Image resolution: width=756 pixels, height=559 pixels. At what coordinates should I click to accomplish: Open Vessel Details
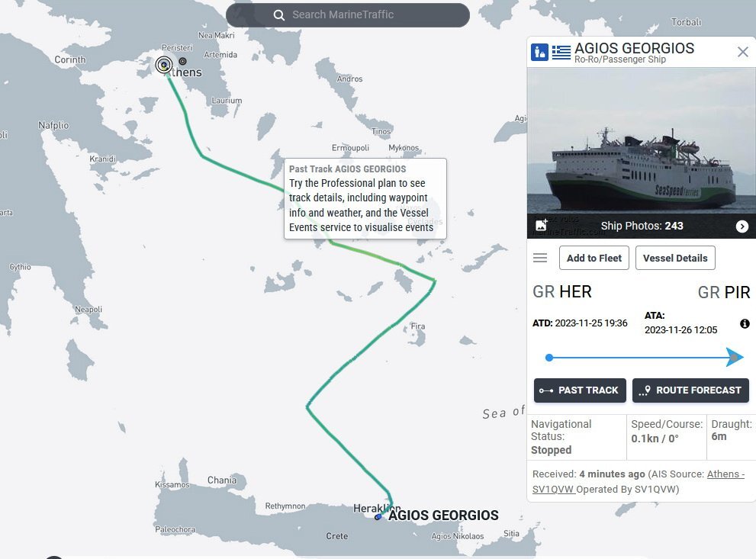point(675,258)
